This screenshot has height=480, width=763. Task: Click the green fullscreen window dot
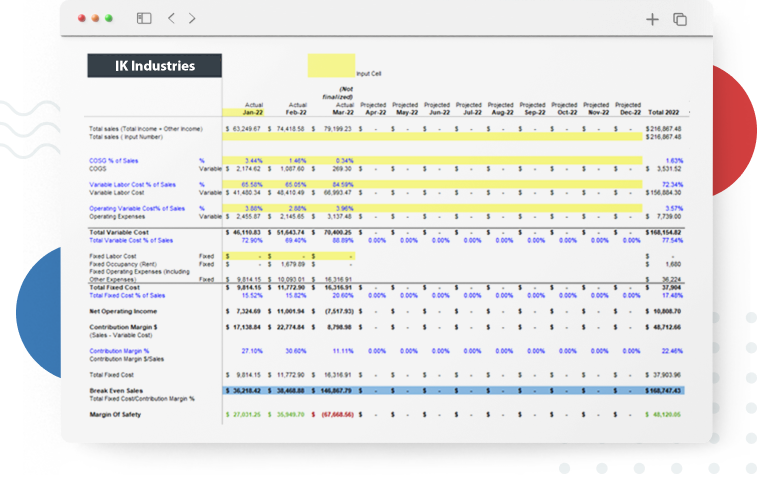[109, 18]
